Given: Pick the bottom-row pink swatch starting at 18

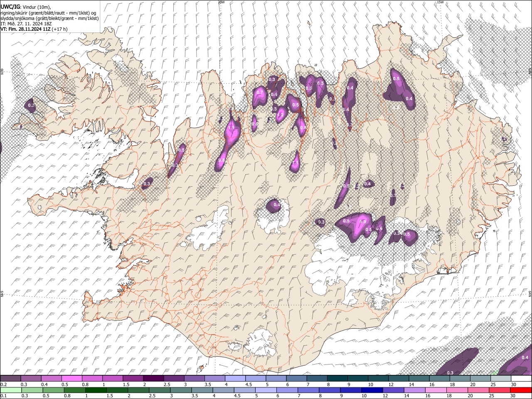Looking at the screenshot, I should click(456, 390).
